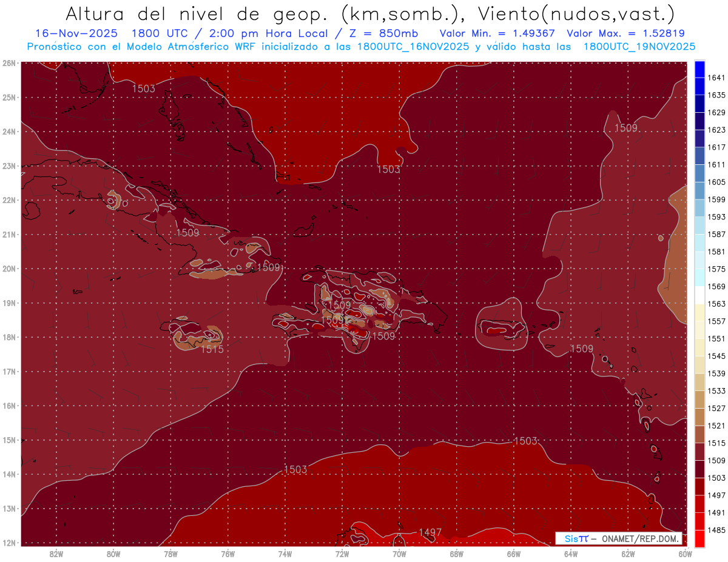Select the bright red swatch below 1485

pos(699,539)
